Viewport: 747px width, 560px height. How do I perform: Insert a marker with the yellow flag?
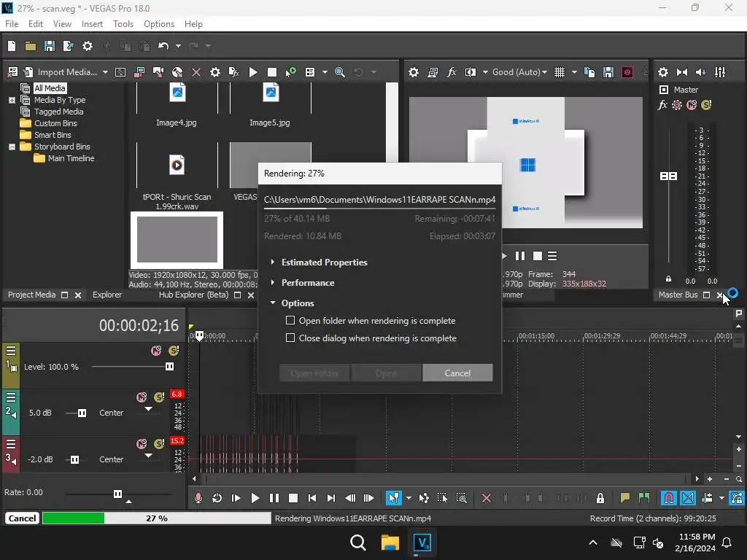tap(624, 498)
